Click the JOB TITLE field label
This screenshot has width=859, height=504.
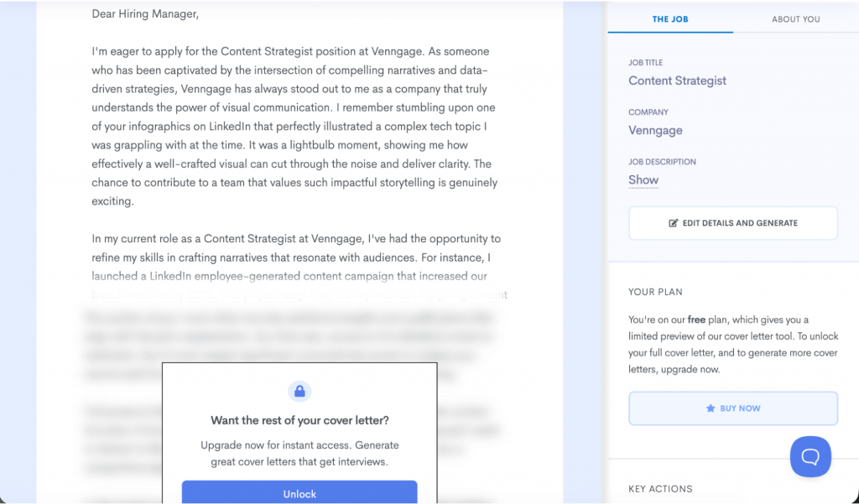pos(644,62)
